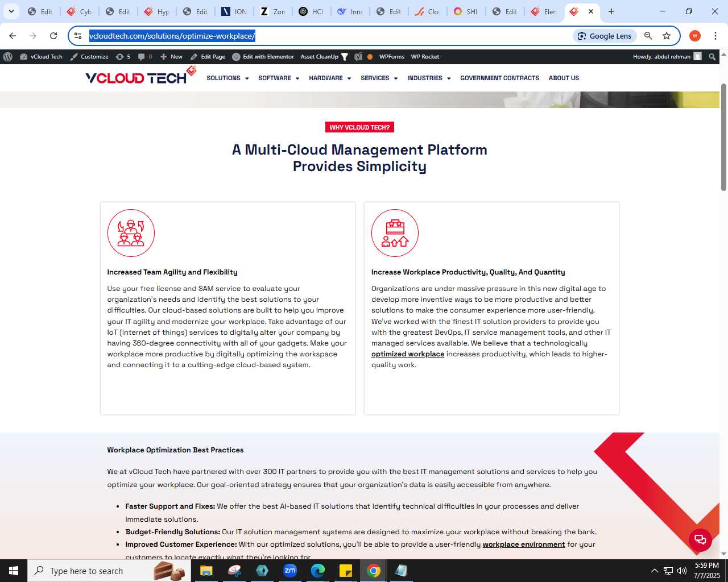Image resolution: width=728 pixels, height=582 pixels.
Task: Click the Increased Team Agility and Flexibility heading
Action: click(172, 272)
